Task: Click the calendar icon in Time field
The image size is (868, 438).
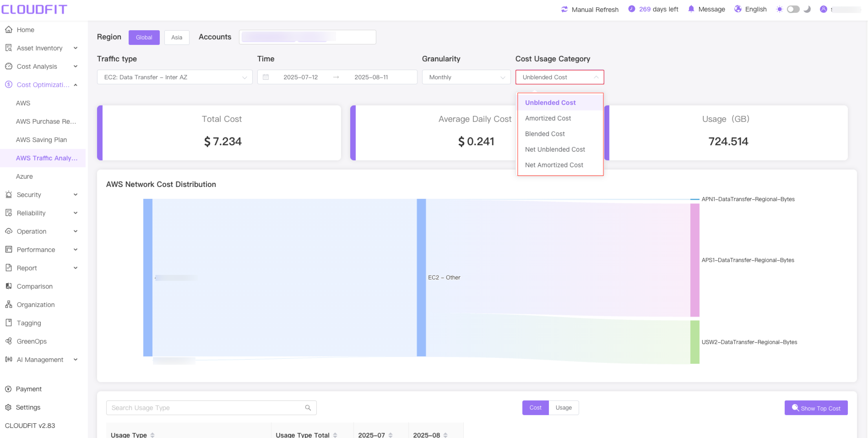Action: click(266, 77)
